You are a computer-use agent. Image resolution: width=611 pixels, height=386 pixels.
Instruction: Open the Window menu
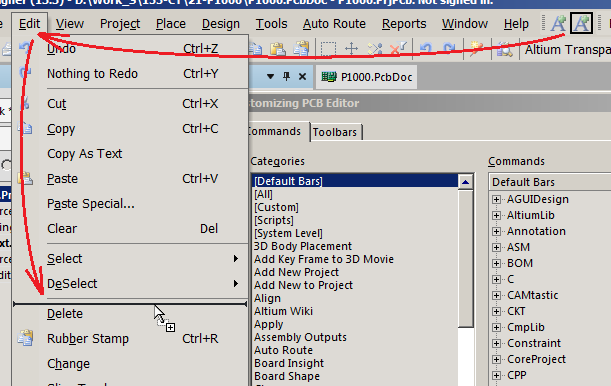464,24
